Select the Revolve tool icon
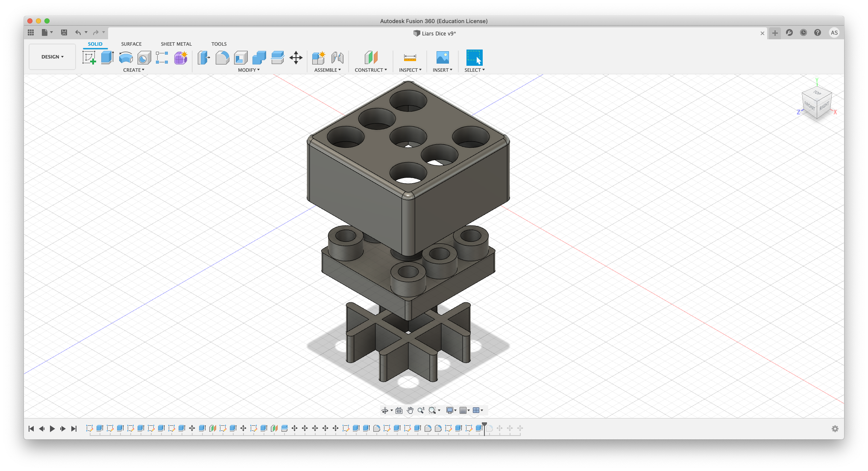The height and width of the screenshot is (471, 868). (126, 58)
